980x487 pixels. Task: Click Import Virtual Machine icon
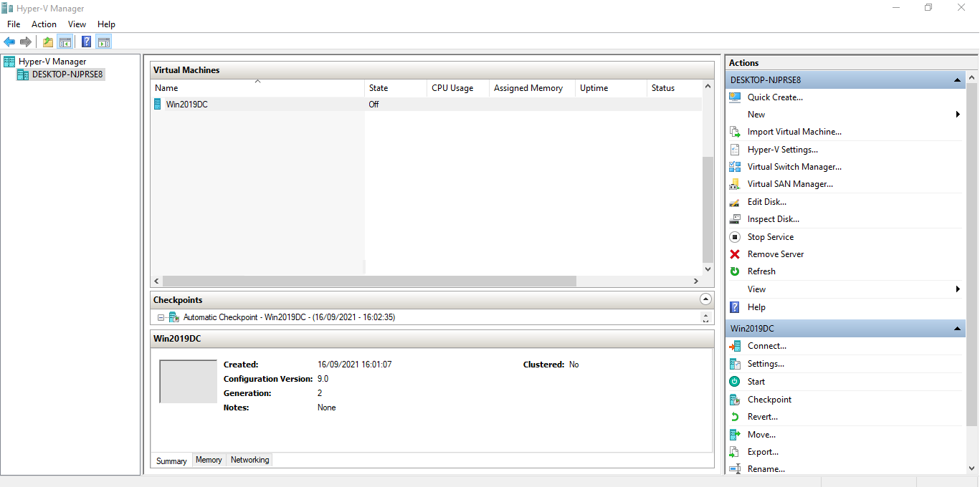[735, 132]
